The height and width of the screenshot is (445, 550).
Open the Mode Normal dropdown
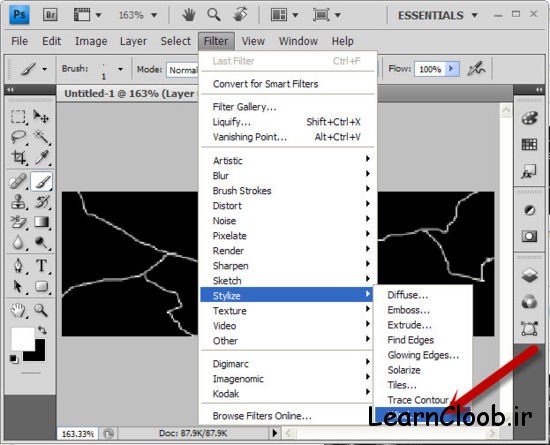182,70
